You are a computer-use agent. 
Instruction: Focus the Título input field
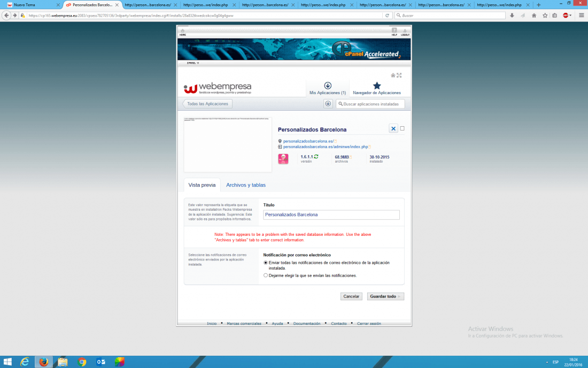click(331, 215)
